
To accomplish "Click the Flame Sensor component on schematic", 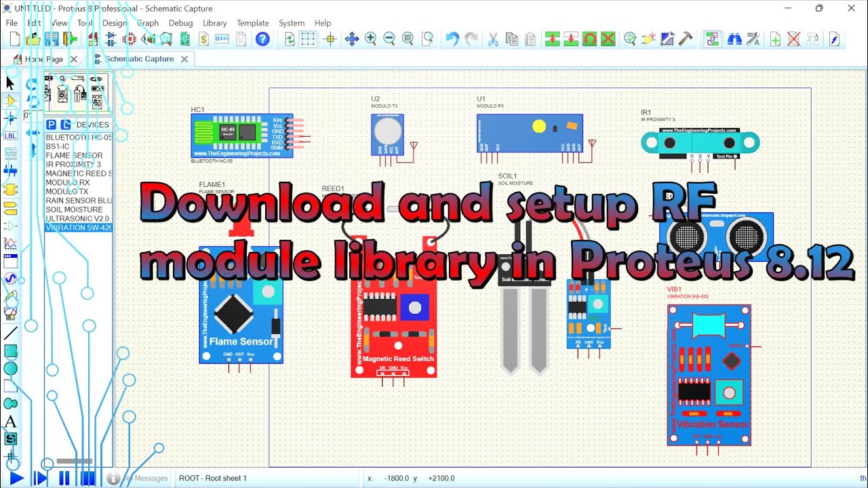I will [241, 305].
